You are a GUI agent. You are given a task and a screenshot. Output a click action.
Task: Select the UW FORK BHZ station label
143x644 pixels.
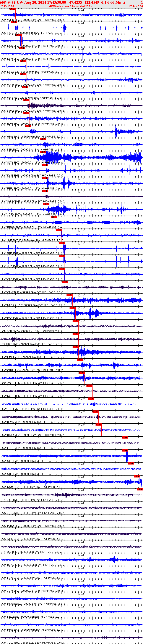point(11,449)
